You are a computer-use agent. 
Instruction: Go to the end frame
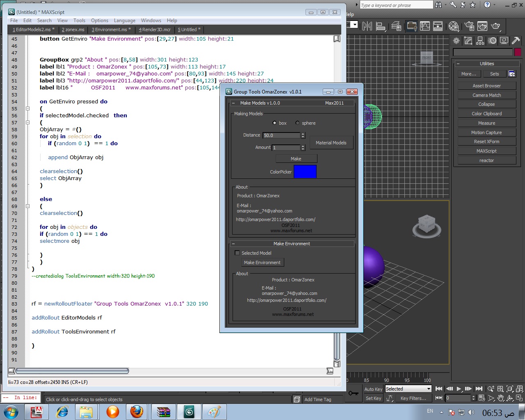(479, 389)
